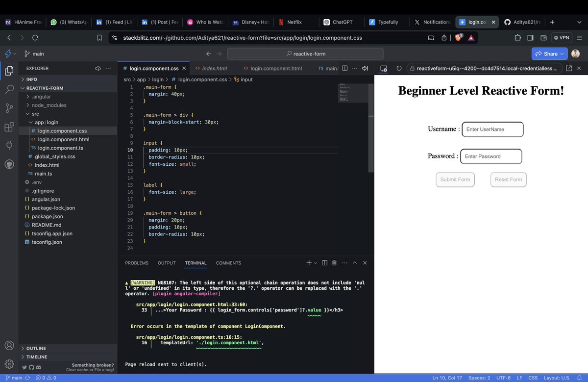
Task: Go back in editor navigation arrow
Action: pos(208,53)
